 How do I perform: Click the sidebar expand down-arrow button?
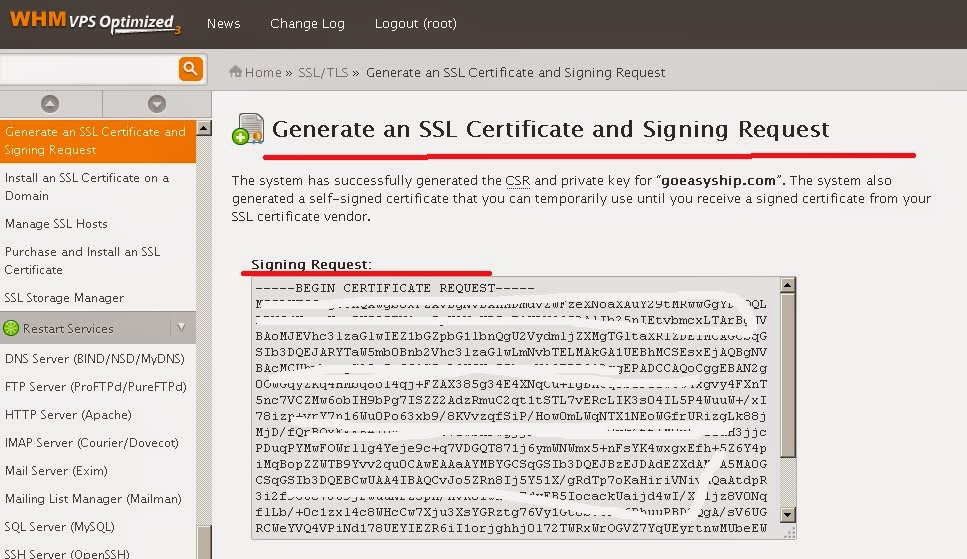pyautogui.click(x=157, y=104)
